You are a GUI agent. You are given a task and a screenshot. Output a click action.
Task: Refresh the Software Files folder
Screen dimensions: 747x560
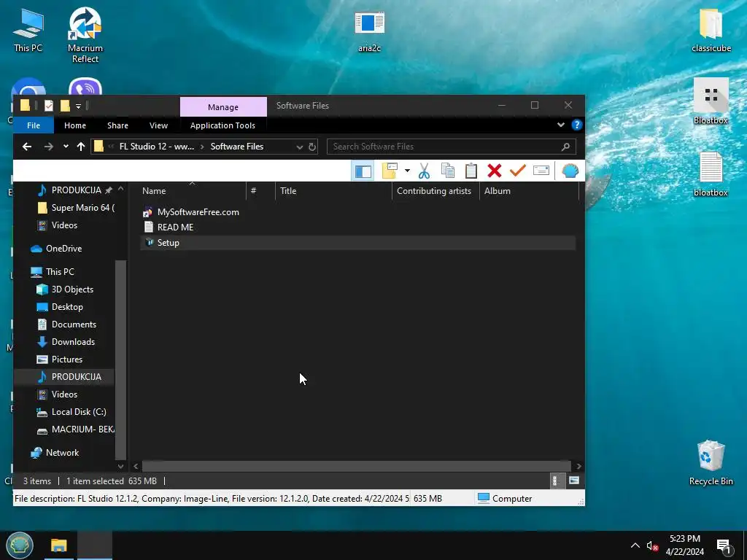[x=312, y=147]
